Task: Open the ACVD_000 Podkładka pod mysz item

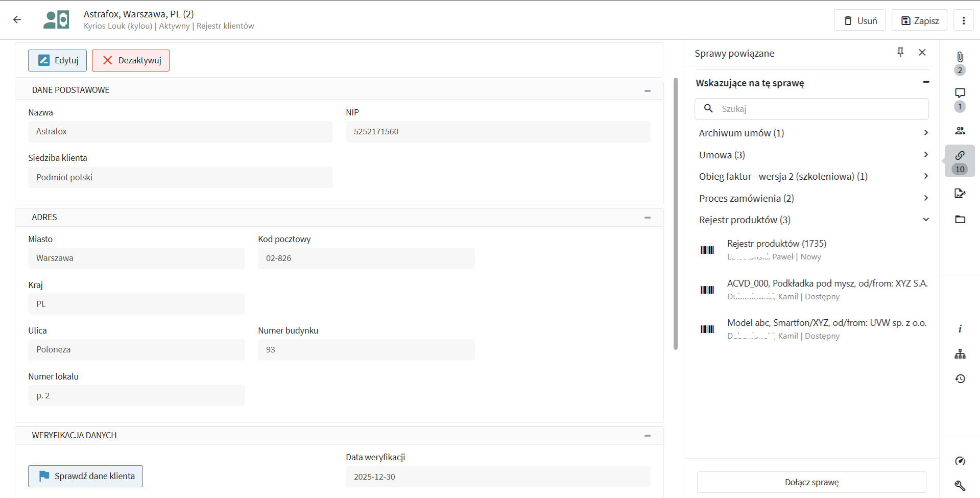Action: [x=827, y=283]
